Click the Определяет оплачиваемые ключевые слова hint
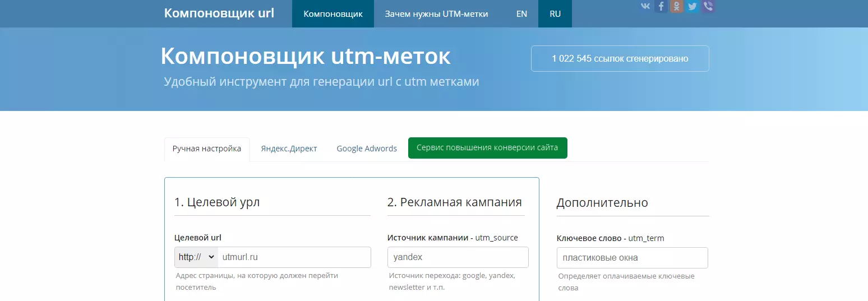The width and height of the screenshot is (868, 301). (x=626, y=282)
